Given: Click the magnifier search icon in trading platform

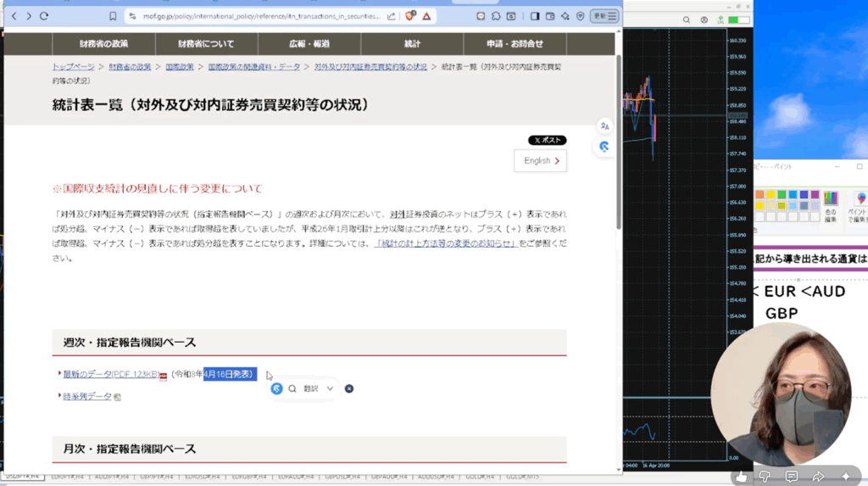Looking at the screenshot, I should 686,20.
